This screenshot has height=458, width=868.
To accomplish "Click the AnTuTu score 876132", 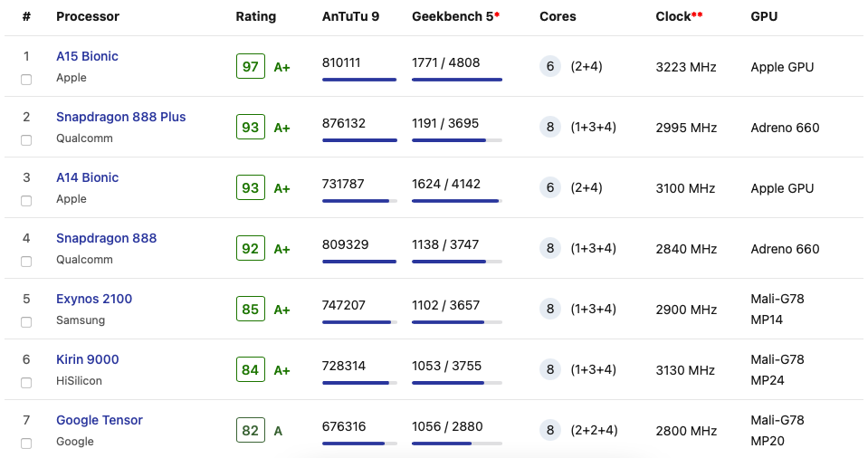I will 344,123.
